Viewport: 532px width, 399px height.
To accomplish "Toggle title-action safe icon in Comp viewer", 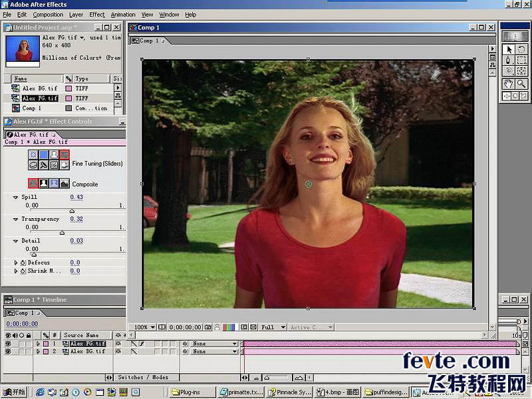I will (162, 327).
